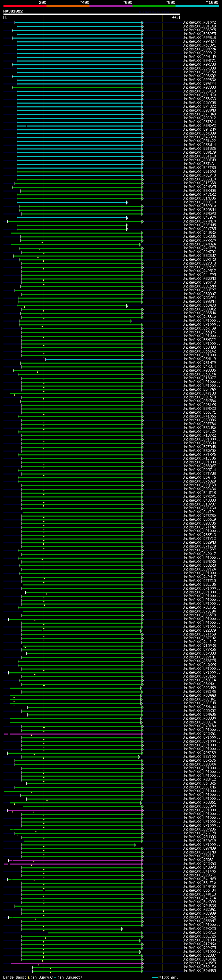Viewport: 222px width, 980px height.
Task: Open the UniRef100_B4JHV9 hit label
Action: 199,879
